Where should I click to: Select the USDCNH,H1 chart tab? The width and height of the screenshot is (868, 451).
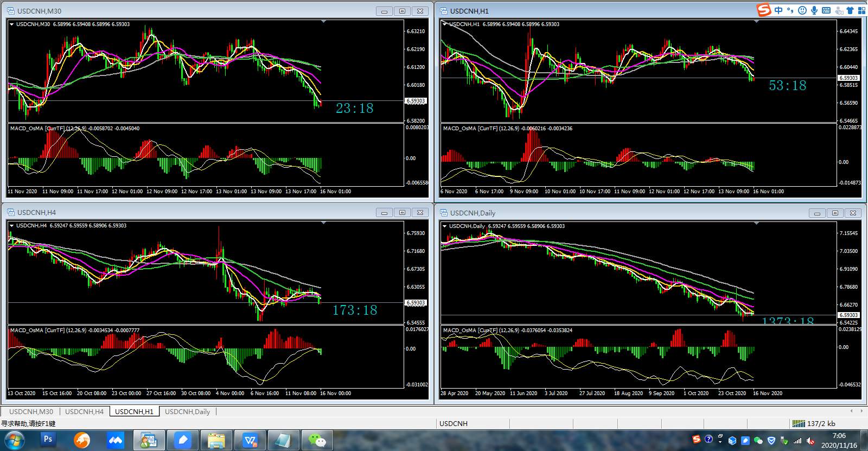coord(134,411)
